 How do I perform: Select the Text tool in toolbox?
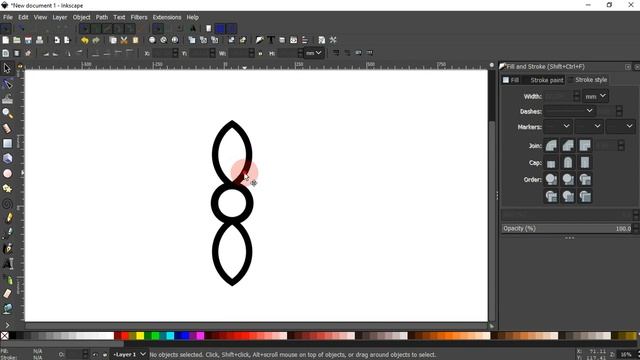[7, 264]
